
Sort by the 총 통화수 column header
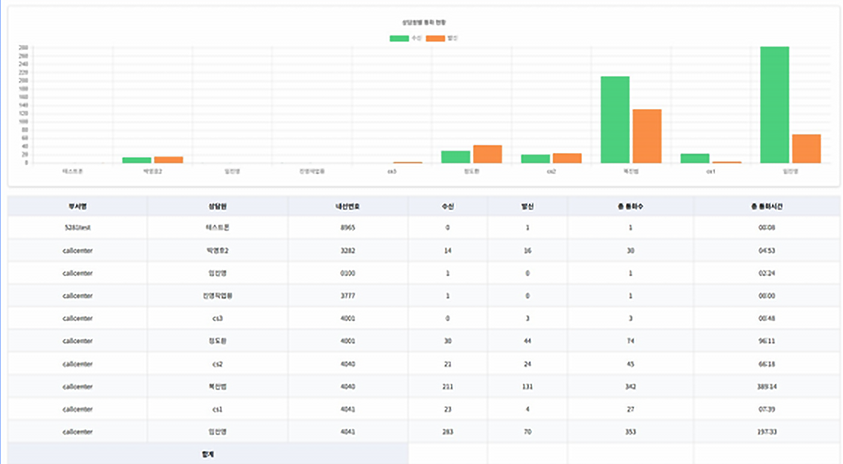tap(630, 206)
